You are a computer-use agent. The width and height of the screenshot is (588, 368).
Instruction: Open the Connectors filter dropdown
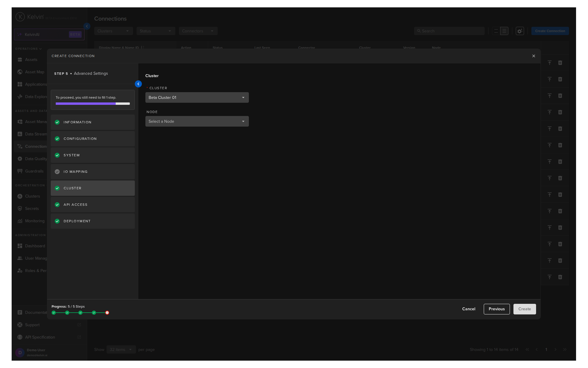(x=198, y=31)
